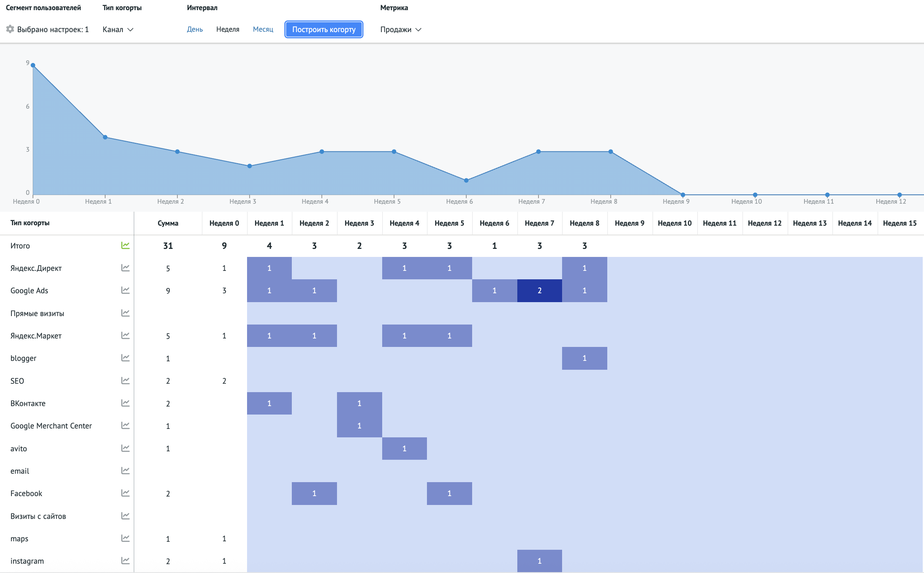The height and width of the screenshot is (573, 924).
Task: Select the Неделя interval option
Action: pos(228,30)
